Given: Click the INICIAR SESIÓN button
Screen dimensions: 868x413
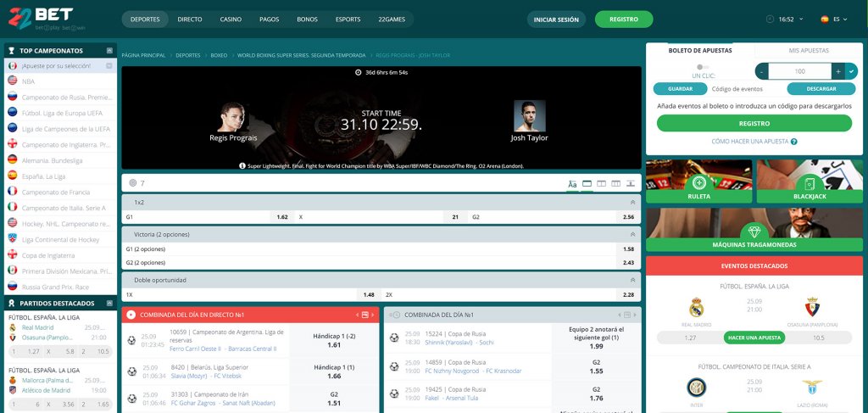Looking at the screenshot, I should tap(556, 20).
